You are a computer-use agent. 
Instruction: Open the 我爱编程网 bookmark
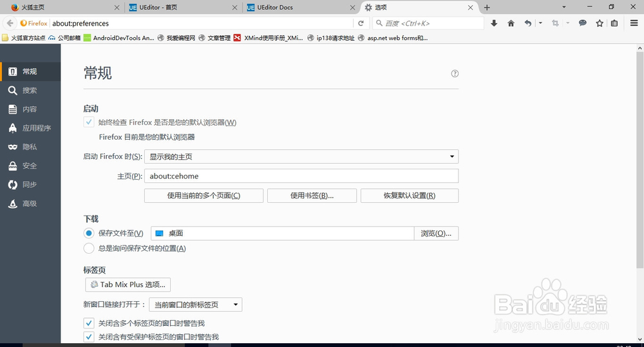click(x=176, y=38)
